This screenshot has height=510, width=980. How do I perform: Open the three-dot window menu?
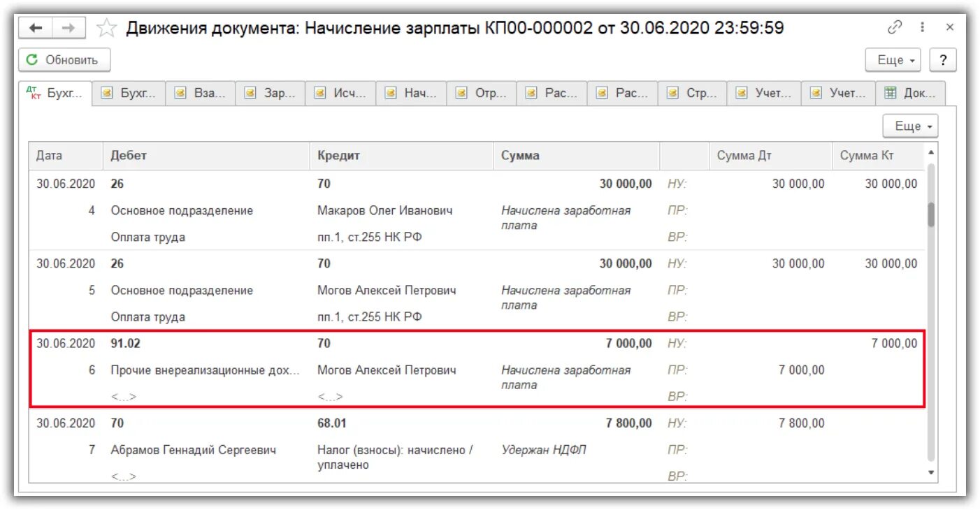click(923, 27)
